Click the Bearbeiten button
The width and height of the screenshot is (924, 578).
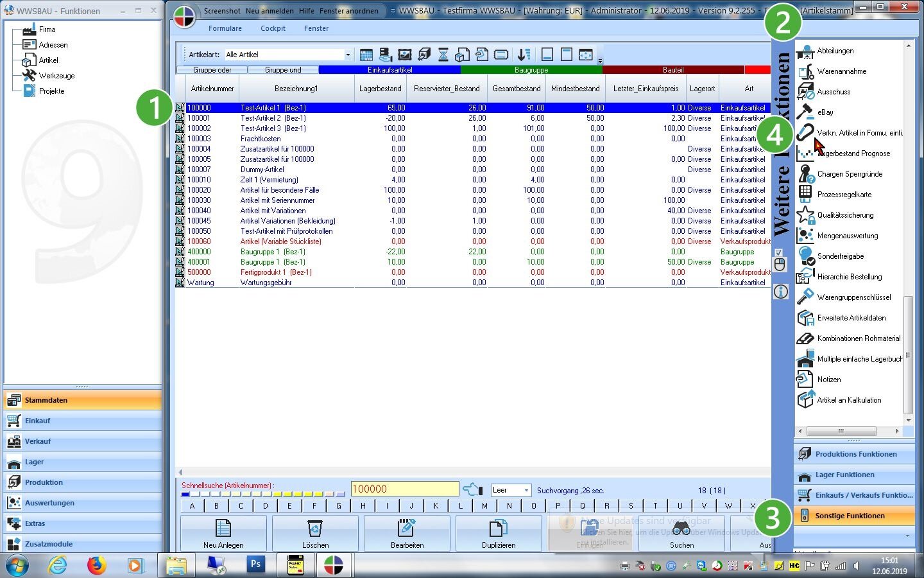407,533
